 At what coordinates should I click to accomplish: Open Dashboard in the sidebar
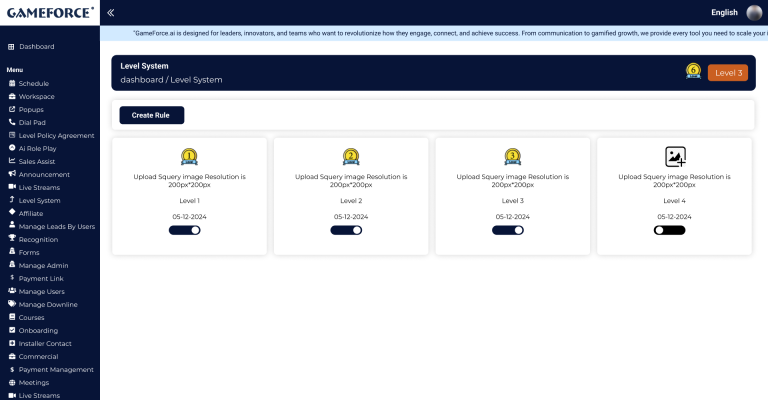tap(36, 47)
